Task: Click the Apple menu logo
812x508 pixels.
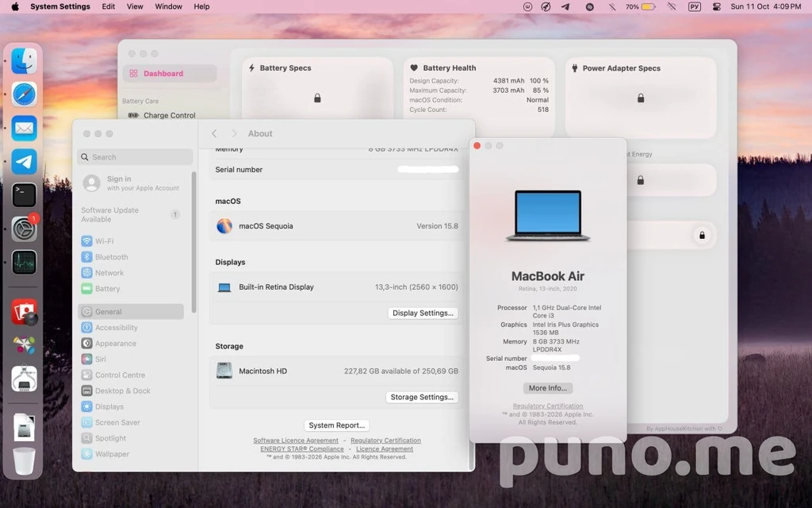Action: coord(15,6)
